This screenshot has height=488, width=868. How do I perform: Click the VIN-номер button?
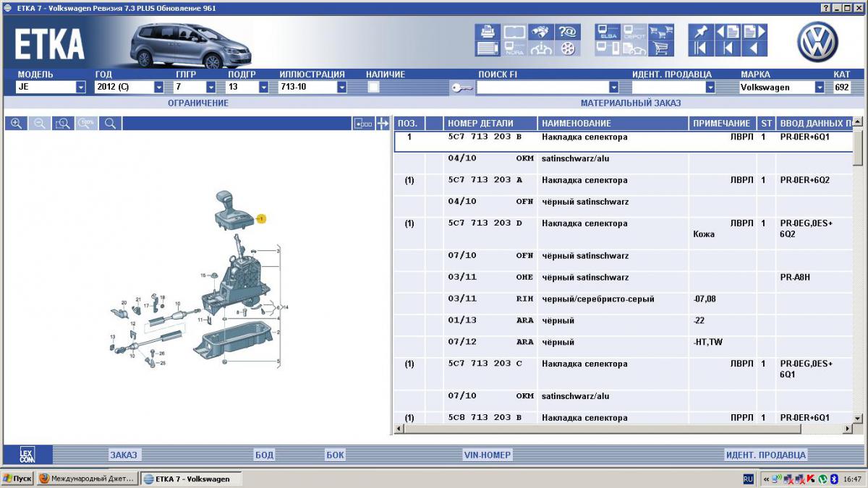click(x=487, y=455)
